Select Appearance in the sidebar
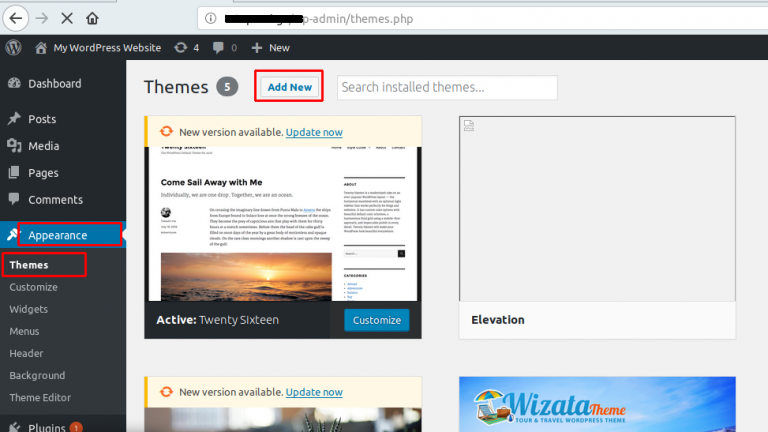 click(58, 235)
